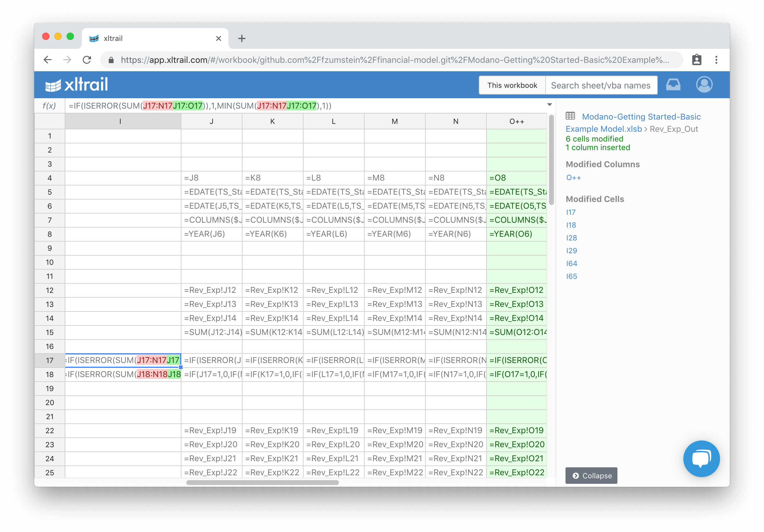Viewport: 764px width, 532px height.
Task: Open the chat support bubble
Action: 701,458
